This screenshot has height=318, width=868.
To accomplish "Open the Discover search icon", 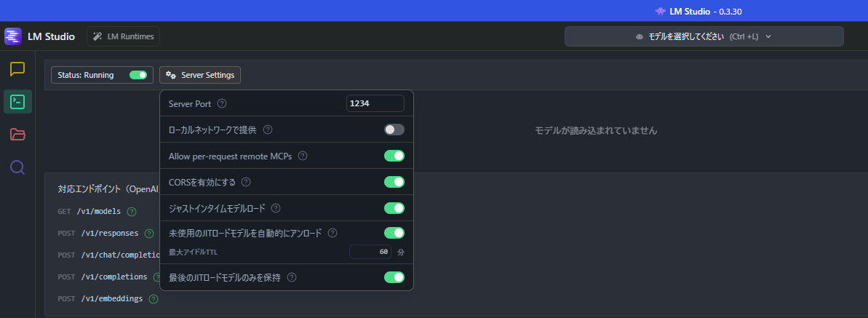I will pyautogui.click(x=17, y=167).
